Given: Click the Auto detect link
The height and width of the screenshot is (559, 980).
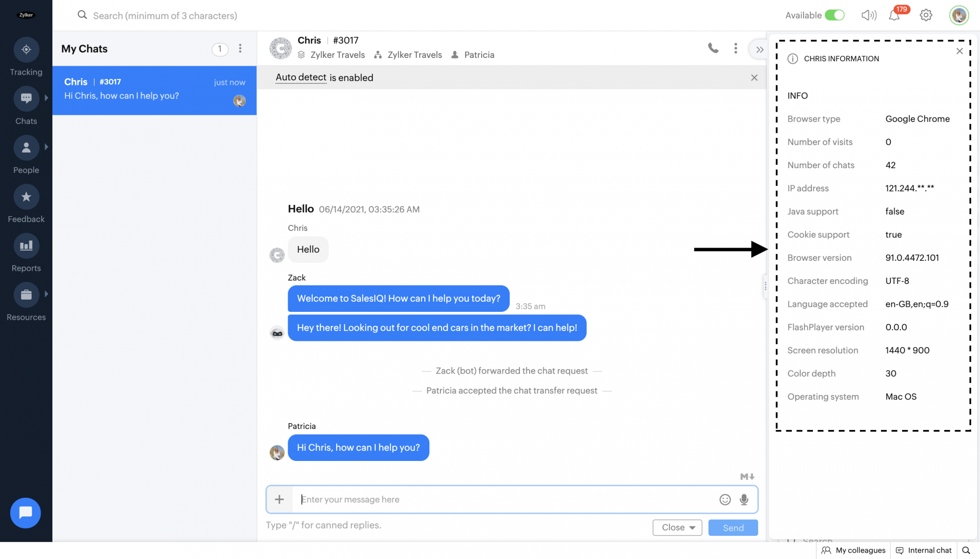Looking at the screenshot, I should (x=301, y=77).
